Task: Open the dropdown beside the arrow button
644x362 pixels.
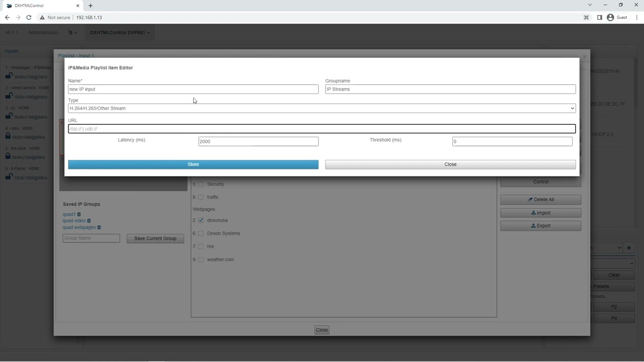Action: pos(606,247)
